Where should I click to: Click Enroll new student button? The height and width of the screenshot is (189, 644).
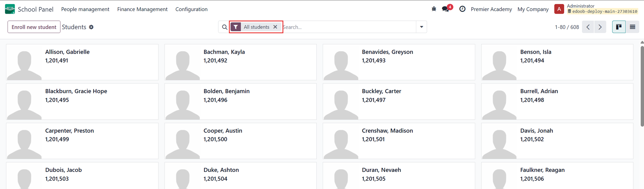pyautogui.click(x=34, y=27)
